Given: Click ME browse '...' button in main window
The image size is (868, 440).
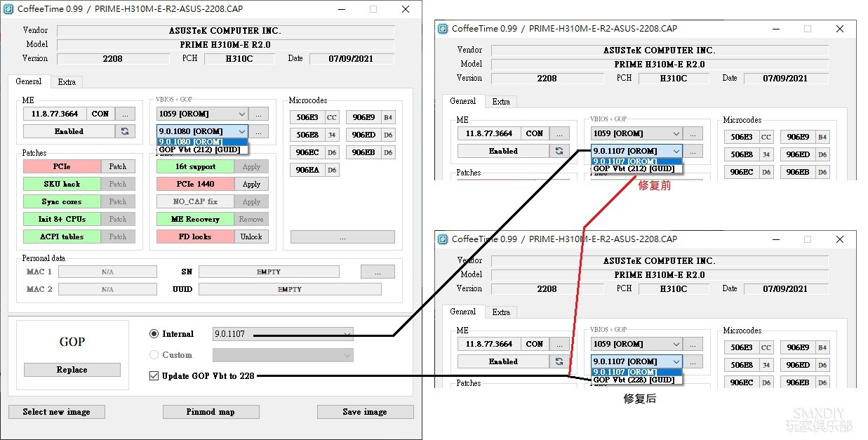Looking at the screenshot, I should (x=125, y=114).
